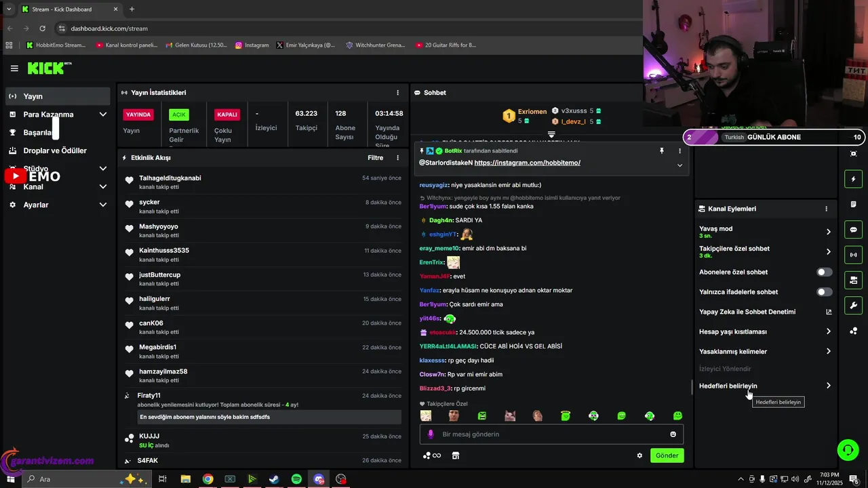868x488 pixels.
Task: Open Kanal kontrol paneli bookmark
Action: 127,45
